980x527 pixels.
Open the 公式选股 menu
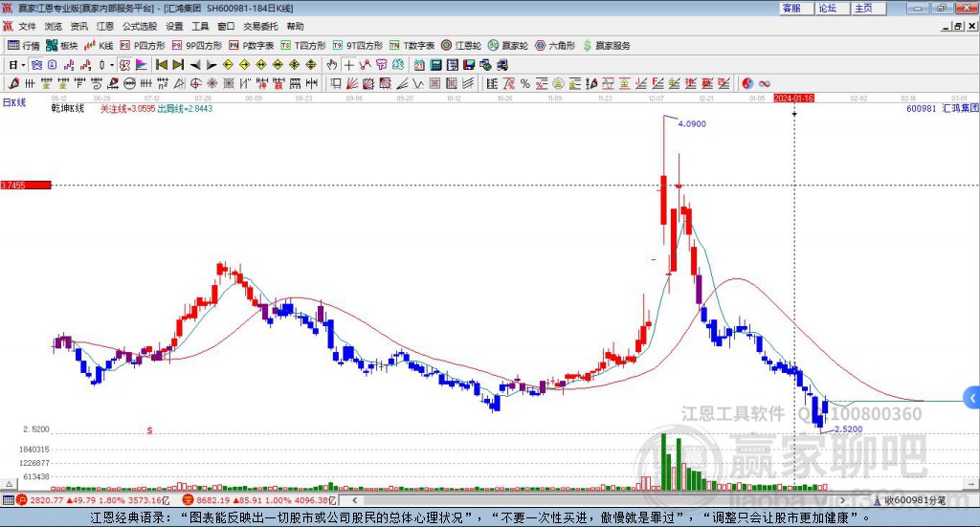pos(140,26)
